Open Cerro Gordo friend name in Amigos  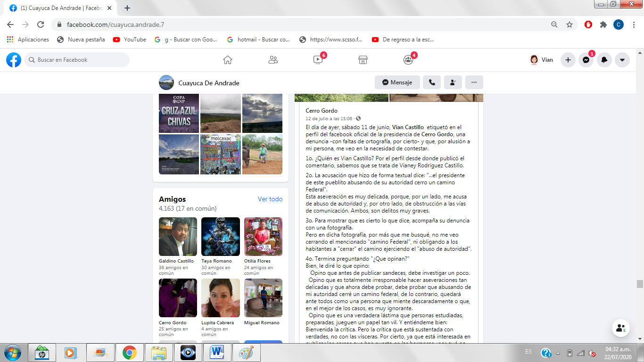click(x=173, y=323)
